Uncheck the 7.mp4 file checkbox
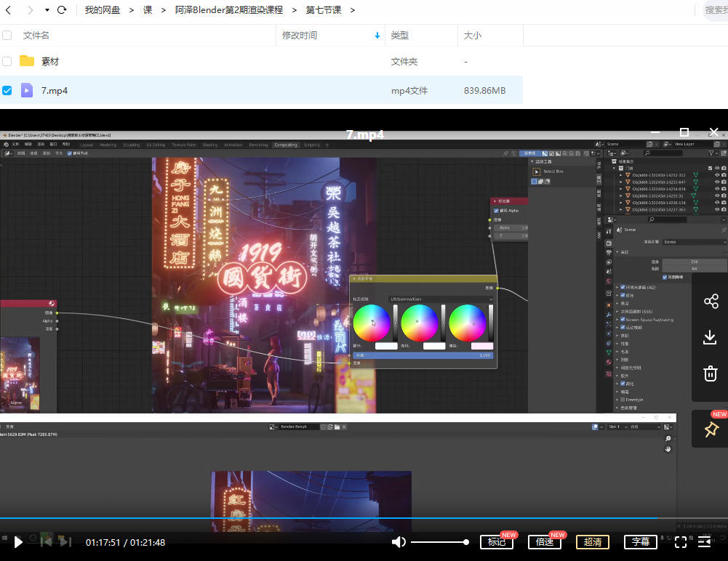728x561 pixels. (x=7, y=91)
